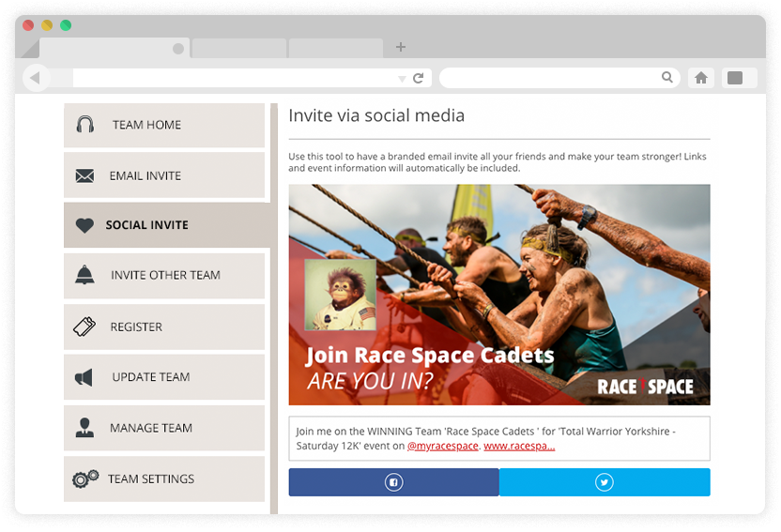Click the megaphone icon for Update Team

click(84, 378)
